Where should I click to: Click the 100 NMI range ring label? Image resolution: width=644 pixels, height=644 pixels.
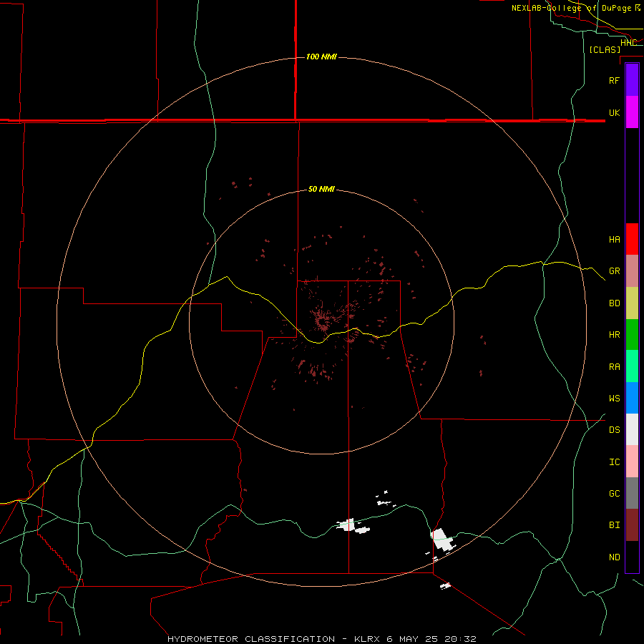[x=321, y=57]
